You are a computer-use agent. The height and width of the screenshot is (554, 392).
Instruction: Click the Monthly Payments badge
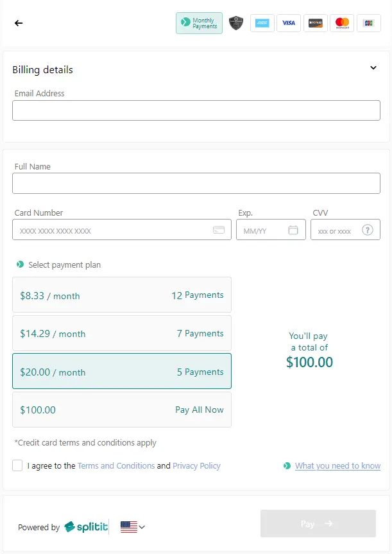click(x=199, y=23)
